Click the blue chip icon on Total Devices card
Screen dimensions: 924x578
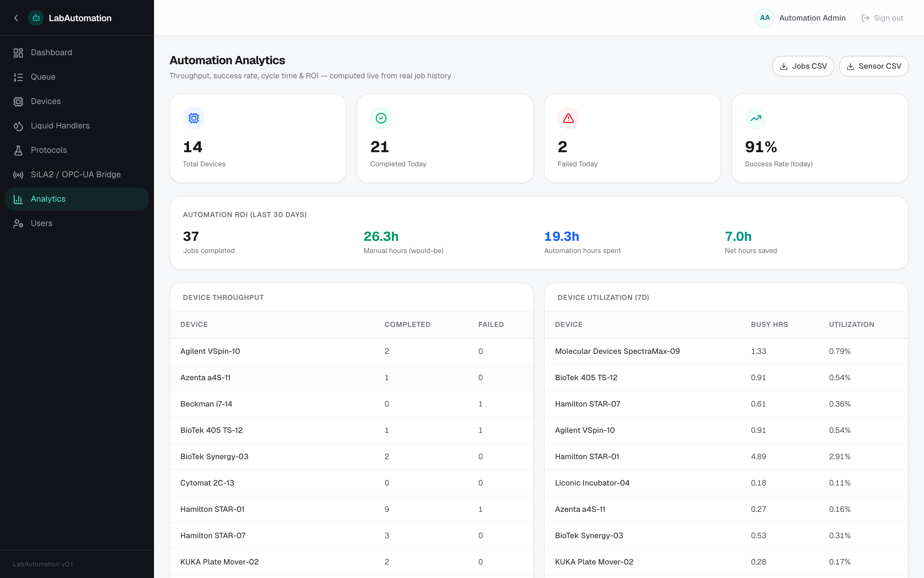click(194, 118)
